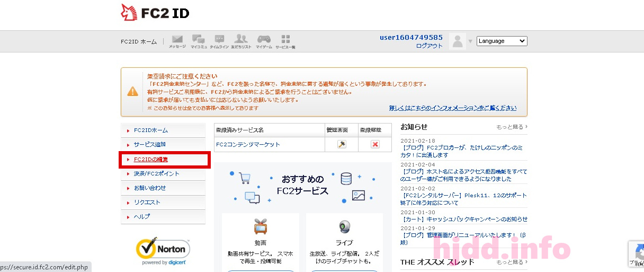Screen dimensions: 644x272
Task: Click もっと見る next to お知らせ
Action: pyautogui.click(x=512, y=127)
